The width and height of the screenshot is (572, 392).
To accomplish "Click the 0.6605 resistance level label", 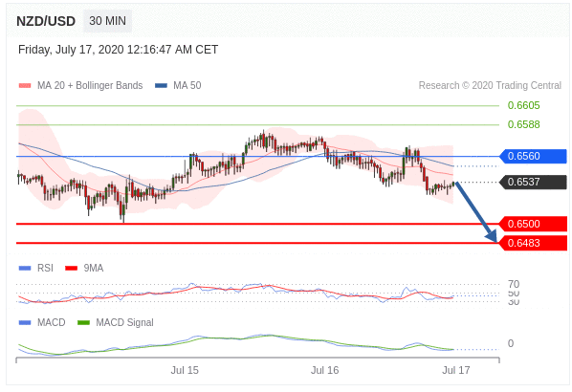I will 523,105.
